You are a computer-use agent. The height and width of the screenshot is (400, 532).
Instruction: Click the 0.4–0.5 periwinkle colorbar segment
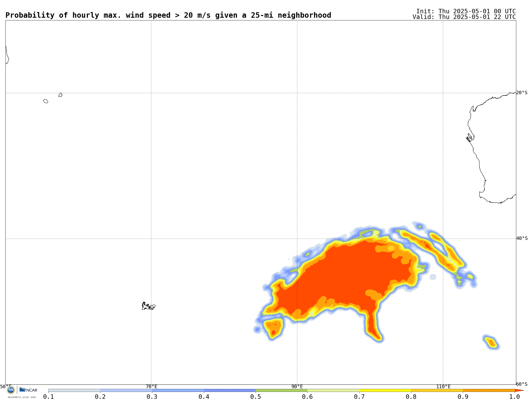point(230,390)
